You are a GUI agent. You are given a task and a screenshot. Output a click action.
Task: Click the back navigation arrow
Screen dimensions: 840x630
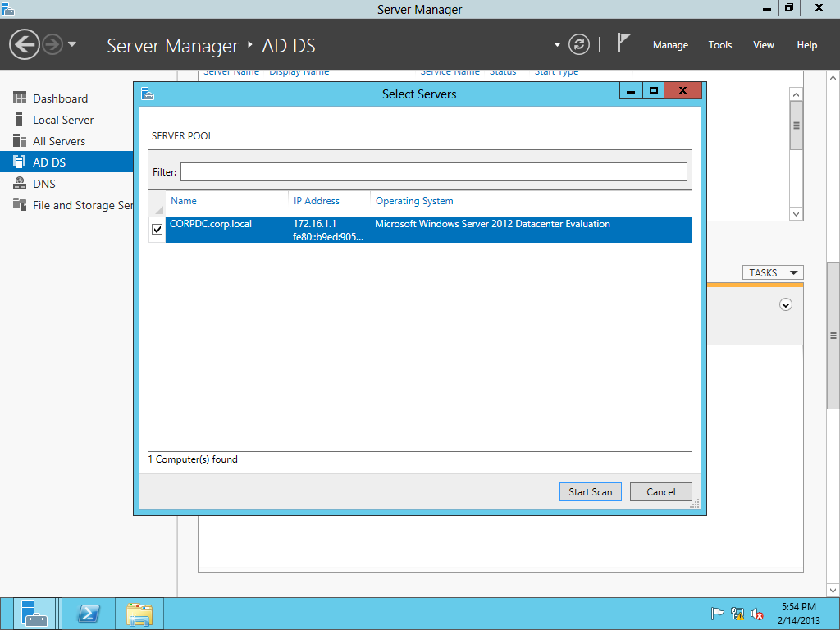pos(25,44)
